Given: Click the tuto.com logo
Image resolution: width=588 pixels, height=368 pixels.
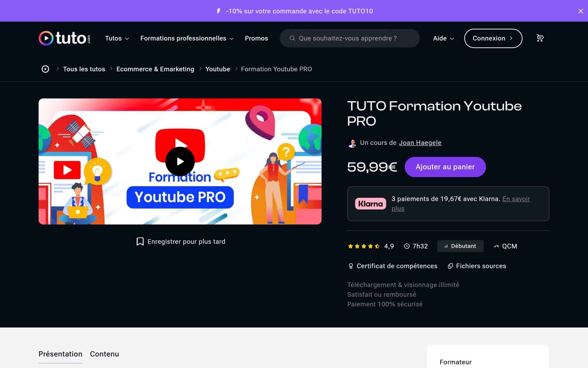Looking at the screenshot, I should pos(65,38).
